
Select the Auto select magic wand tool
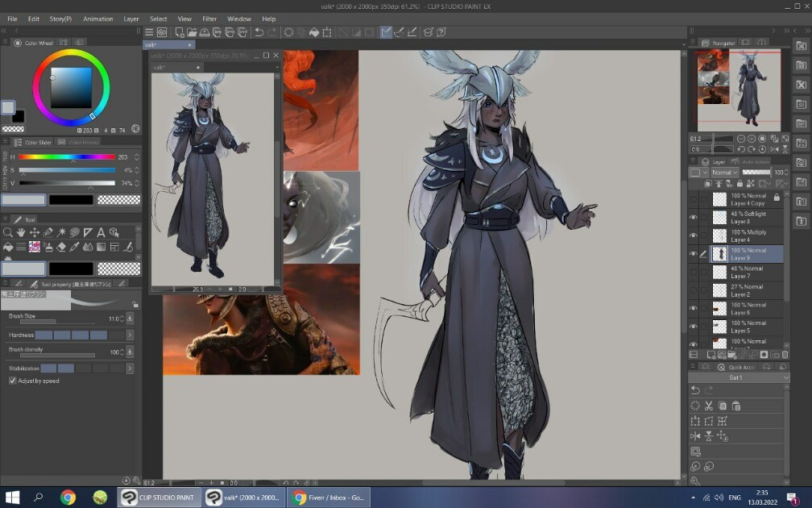tap(61, 232)
